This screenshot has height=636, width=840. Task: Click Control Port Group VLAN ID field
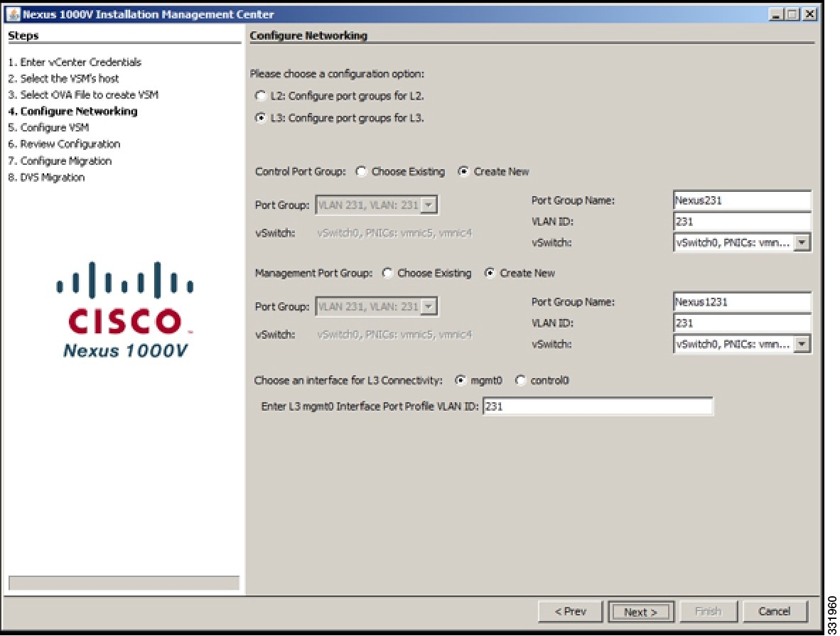pos(742,221)
